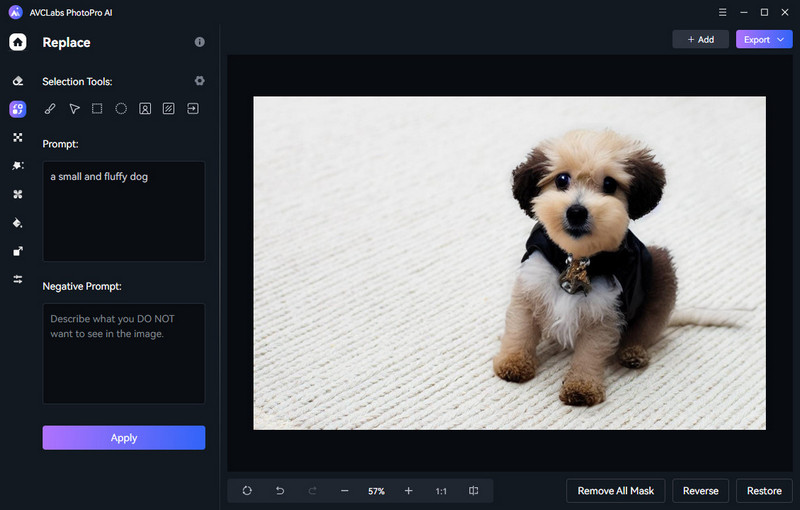Image resolution: width=800 pixels, height=510 pixels.
Task: Reverse the current mask selection
Action: 701,491
